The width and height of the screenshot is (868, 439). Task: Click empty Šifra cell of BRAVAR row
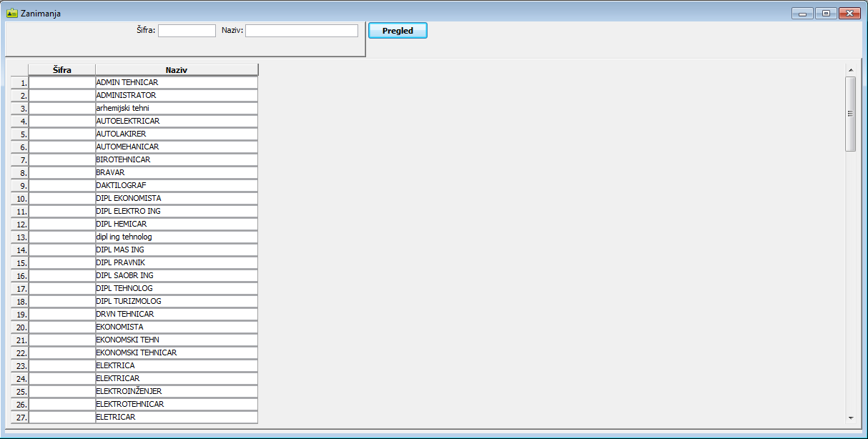(x=62, y=173)
